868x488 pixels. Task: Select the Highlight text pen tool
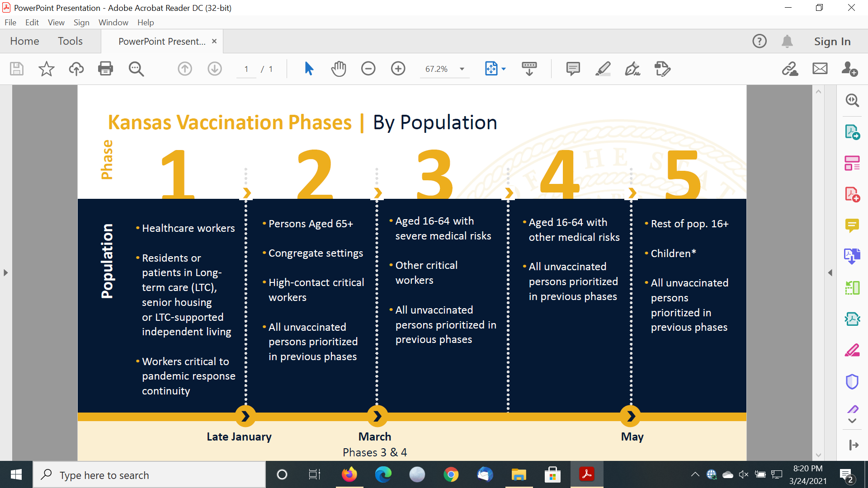tap(603, 69)
